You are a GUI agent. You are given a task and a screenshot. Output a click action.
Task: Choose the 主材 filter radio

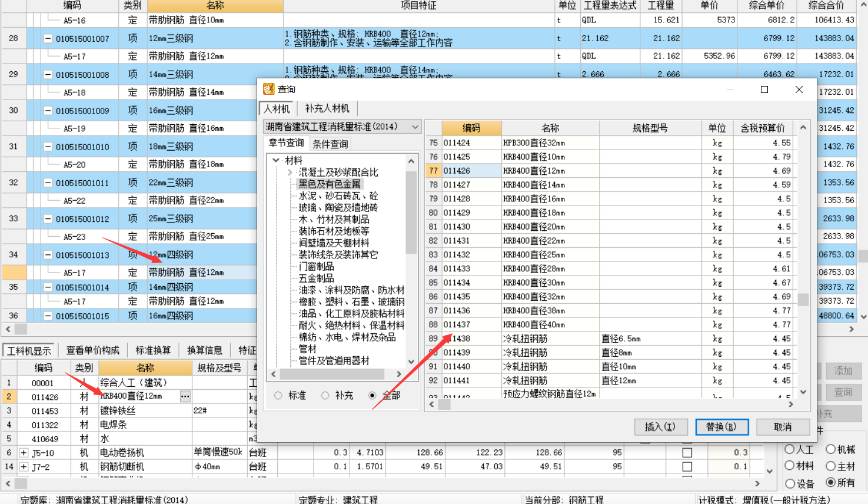point(830,466)
